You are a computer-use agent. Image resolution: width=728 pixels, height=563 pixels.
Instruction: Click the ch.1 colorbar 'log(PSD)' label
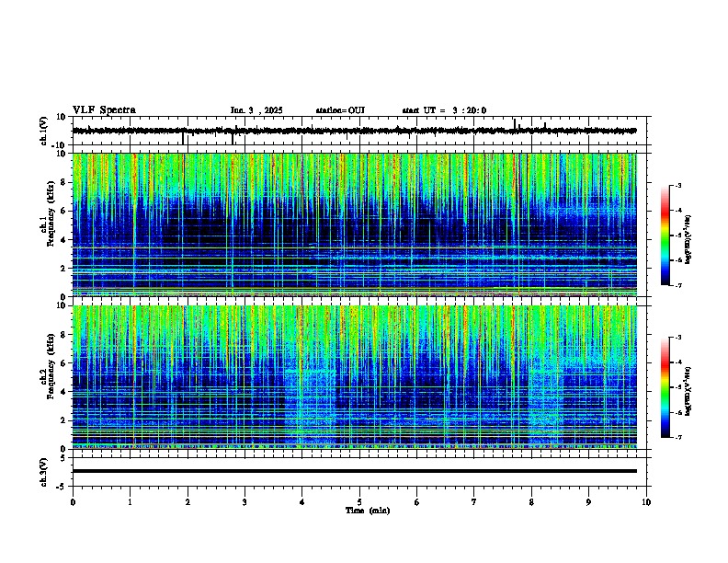[x=688, y=239]
